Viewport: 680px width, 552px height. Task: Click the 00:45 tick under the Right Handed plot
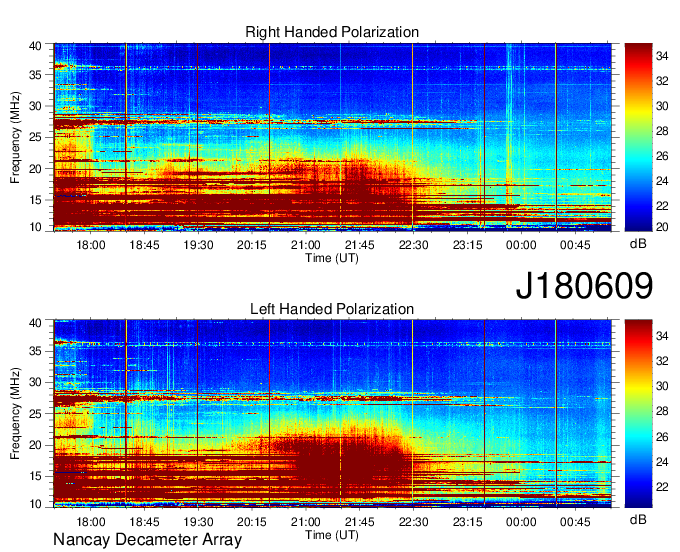point(575,245)
